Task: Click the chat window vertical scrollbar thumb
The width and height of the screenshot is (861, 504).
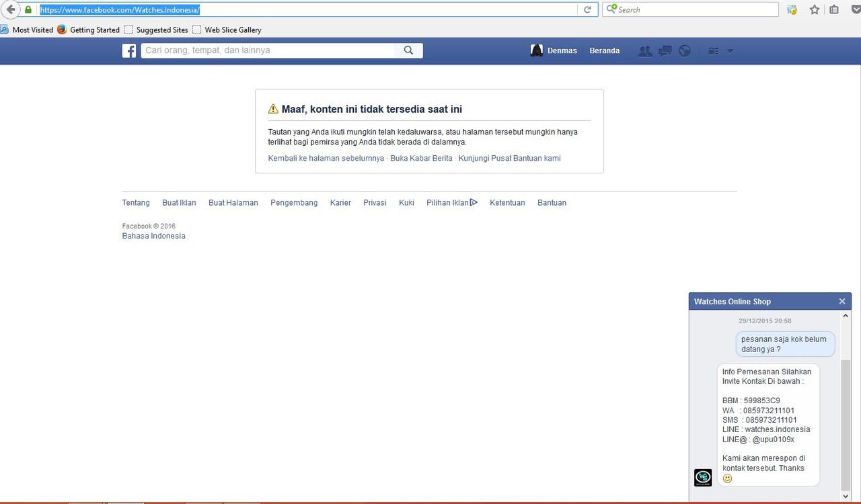Action: 846,425
